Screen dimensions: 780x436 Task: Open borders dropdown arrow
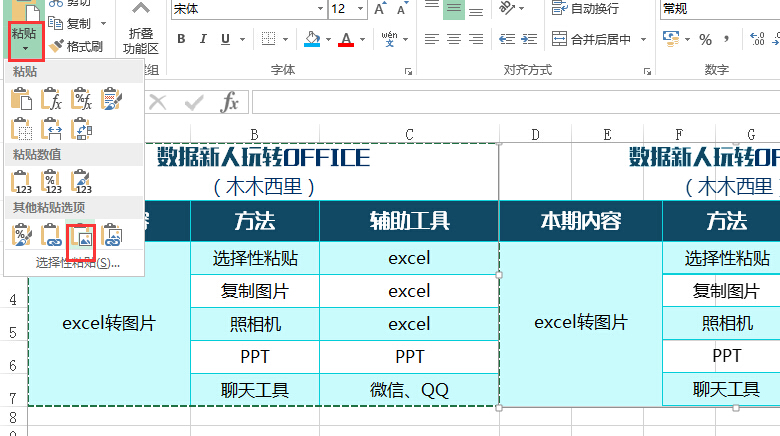(x=286, y=39)
